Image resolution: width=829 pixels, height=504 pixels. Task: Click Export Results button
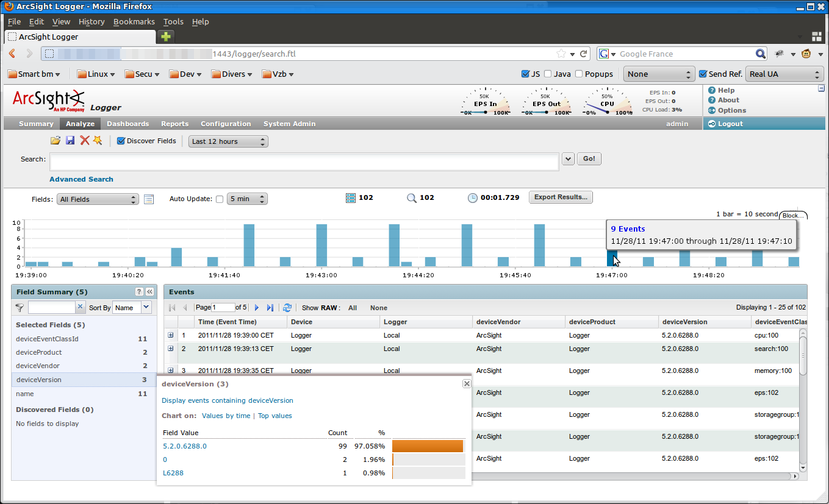(561, 197)
